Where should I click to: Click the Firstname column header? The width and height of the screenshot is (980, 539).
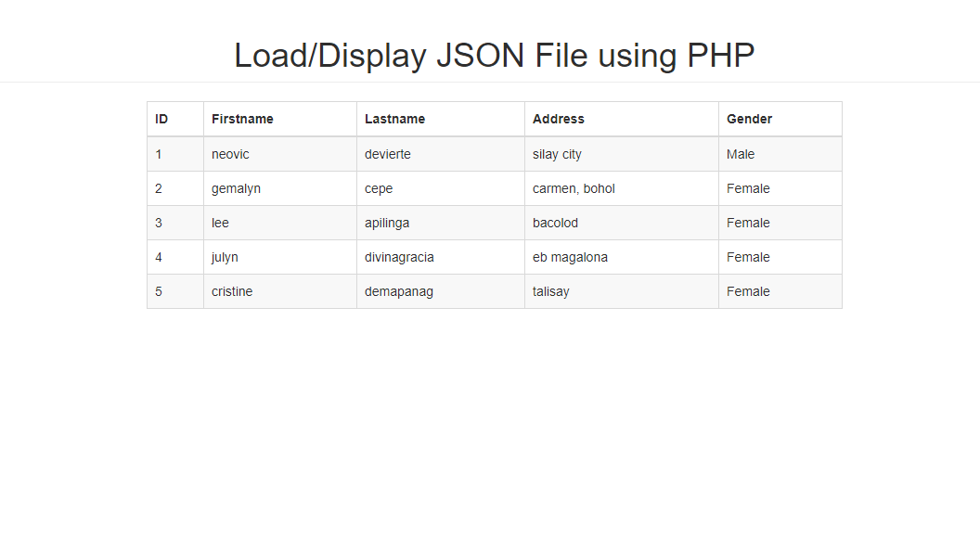242,119
